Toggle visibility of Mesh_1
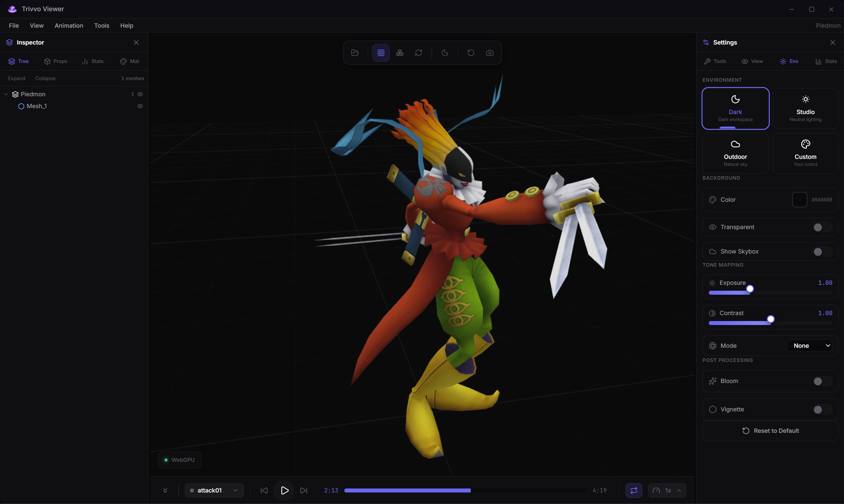Screen dimensions: 844x504 pyautogui.click(x=140, y=106)
